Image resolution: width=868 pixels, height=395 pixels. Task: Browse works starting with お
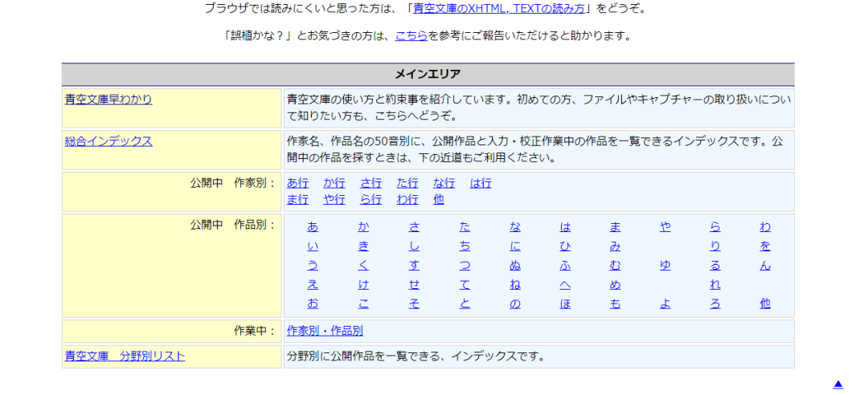[x=313, y=303]
